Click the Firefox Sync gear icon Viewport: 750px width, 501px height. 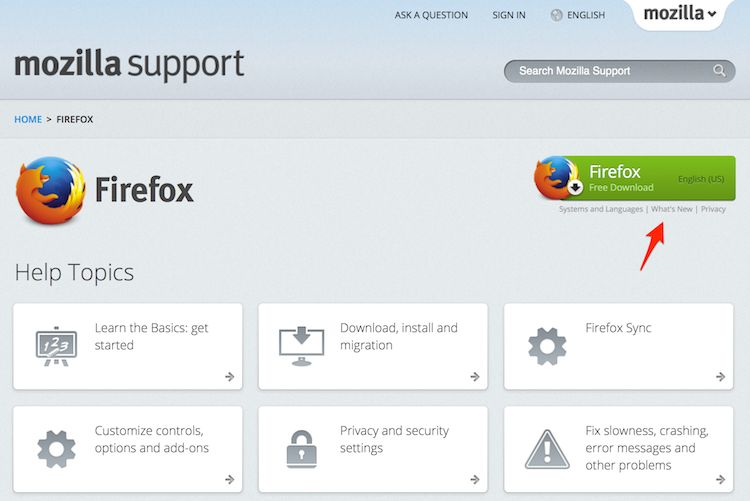click(547, 345)
